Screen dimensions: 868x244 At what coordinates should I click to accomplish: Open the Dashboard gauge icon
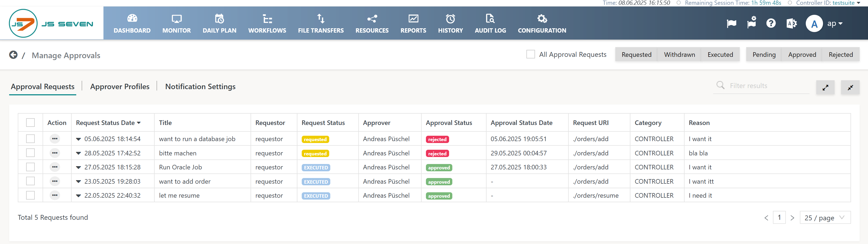tap(132, 19)
